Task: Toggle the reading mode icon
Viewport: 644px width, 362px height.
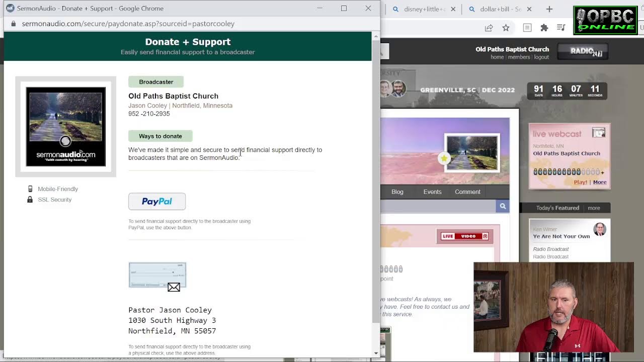Action: (x=527, y=28)
